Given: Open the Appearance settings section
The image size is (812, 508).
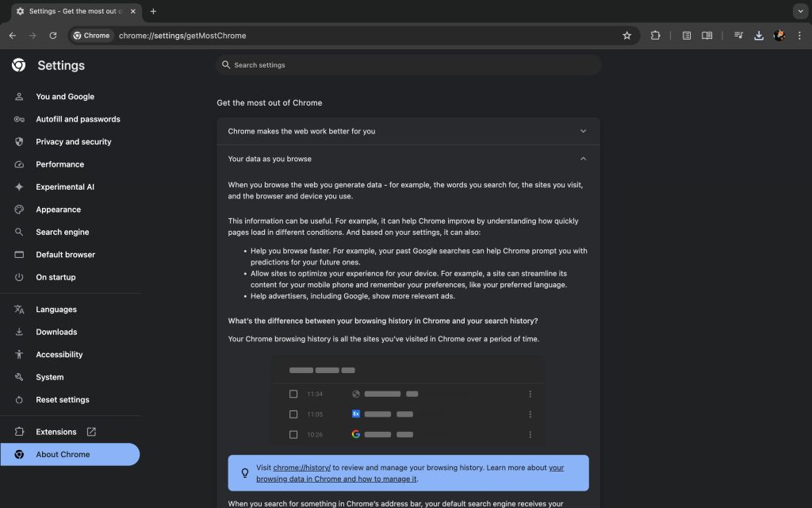Looking at the screenshot, I should [58, 210].
